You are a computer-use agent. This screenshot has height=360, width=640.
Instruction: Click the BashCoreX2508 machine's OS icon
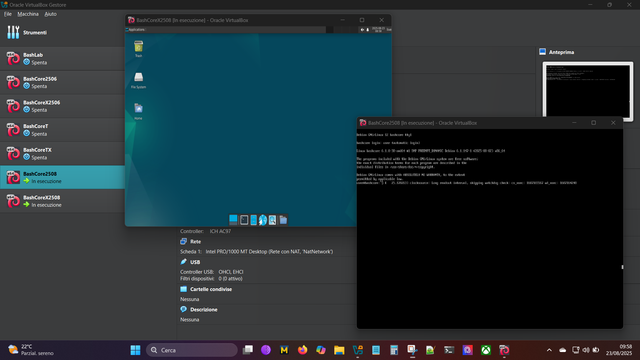click(x=13, y=201)
